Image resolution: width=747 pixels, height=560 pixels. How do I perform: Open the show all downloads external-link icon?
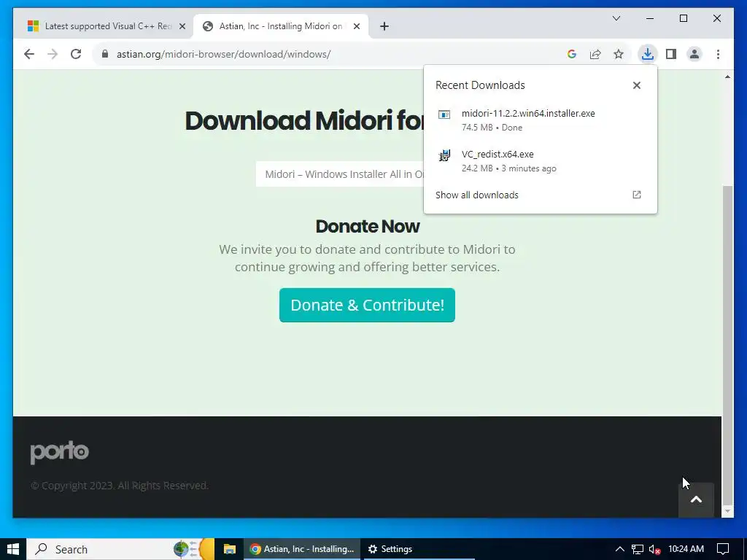636,195
